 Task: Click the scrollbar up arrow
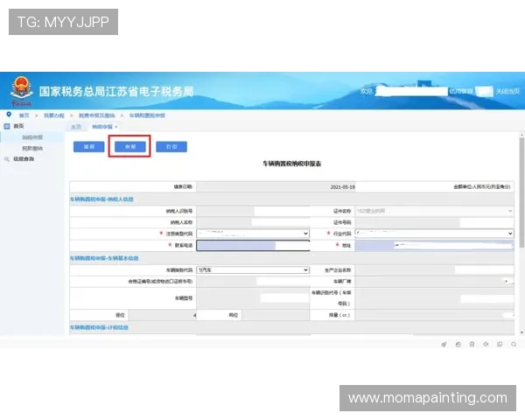click(521, 135)
